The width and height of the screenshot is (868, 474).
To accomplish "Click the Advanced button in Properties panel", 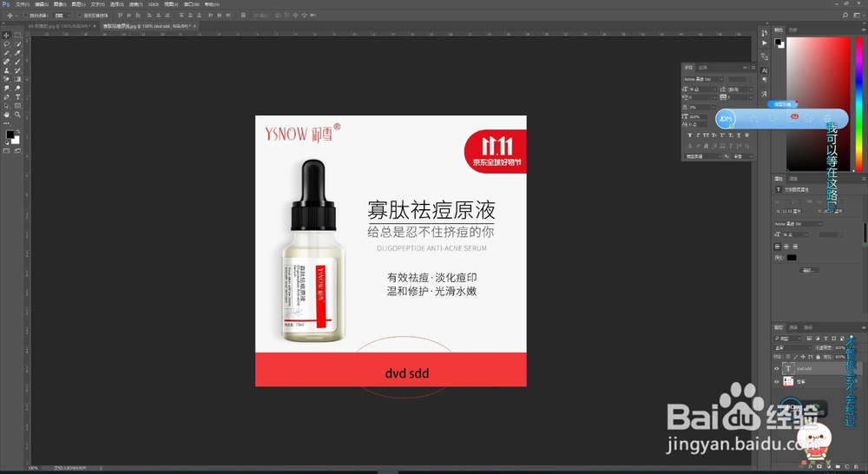I will click(x=809, y=270).
